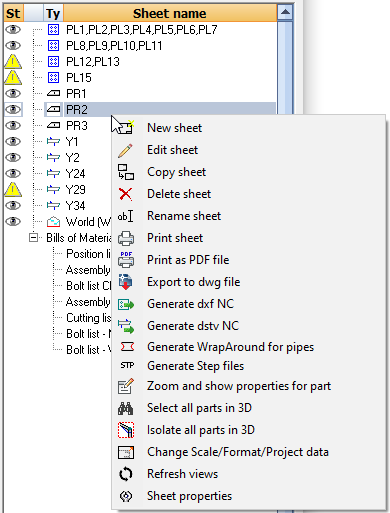Click the STP Generate Step files icon

(127, 366)
